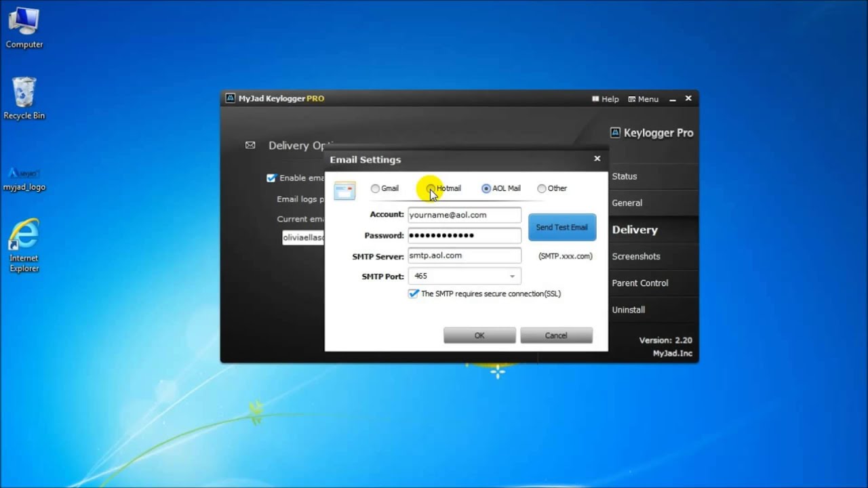Click the current email field behind dialog
Viewport: 868px width, 488px height.
[x=304, y=238]
